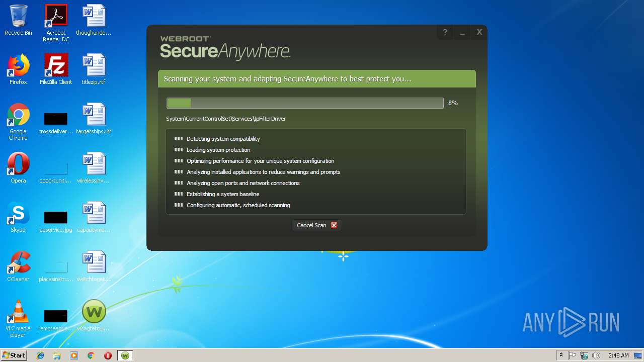The width and height of the screenshot is (644, 362).
Task: Click the Webroot SecureAnywhere logo
Action: click(225, 48)
